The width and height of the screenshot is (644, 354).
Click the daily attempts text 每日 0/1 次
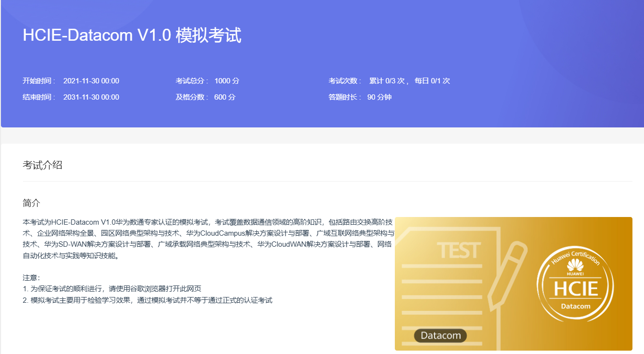click(x=432, y=81)
